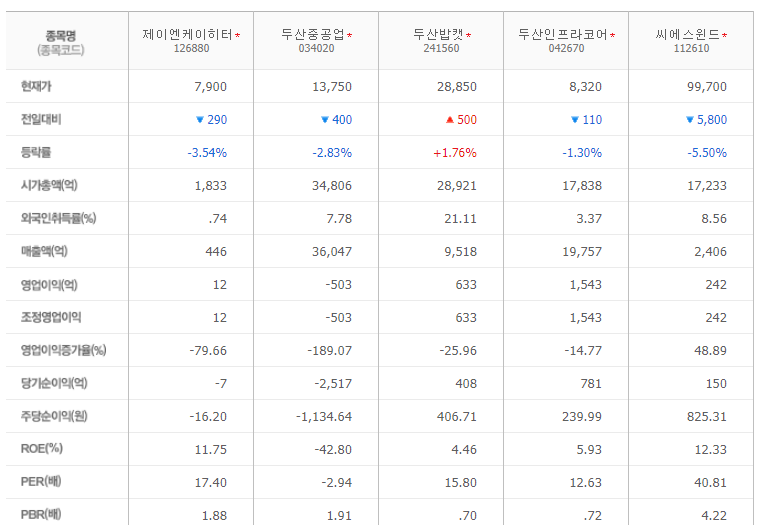Viewport: 768px width, 525px height.
Task: Select stock code 042670
Action: click(566, 48)
